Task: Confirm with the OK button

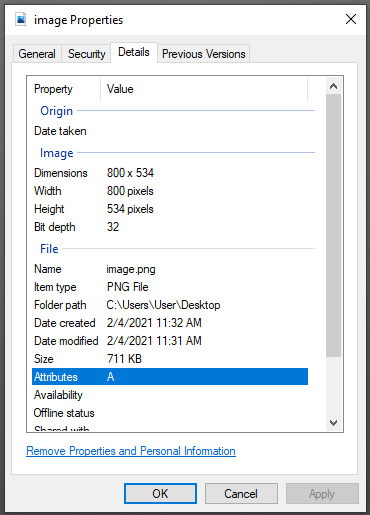Action: (160, 493)
